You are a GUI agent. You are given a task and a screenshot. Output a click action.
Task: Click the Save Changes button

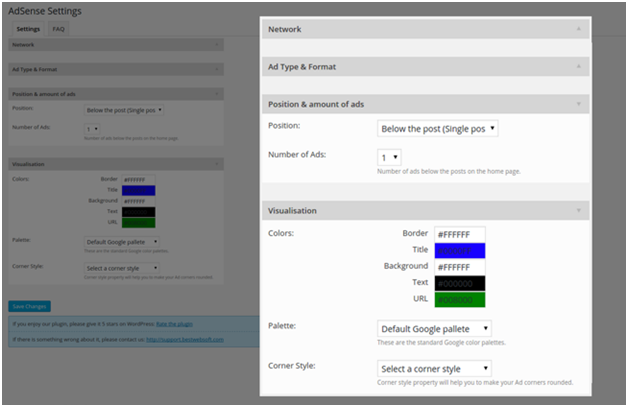tap(29, 306)
